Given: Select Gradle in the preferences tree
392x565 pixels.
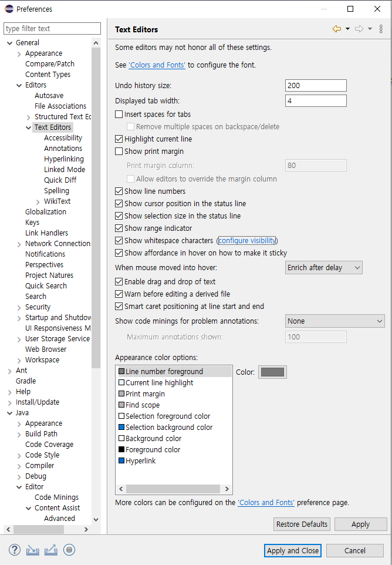Looking at the screenshot, I should coord(26,381).
